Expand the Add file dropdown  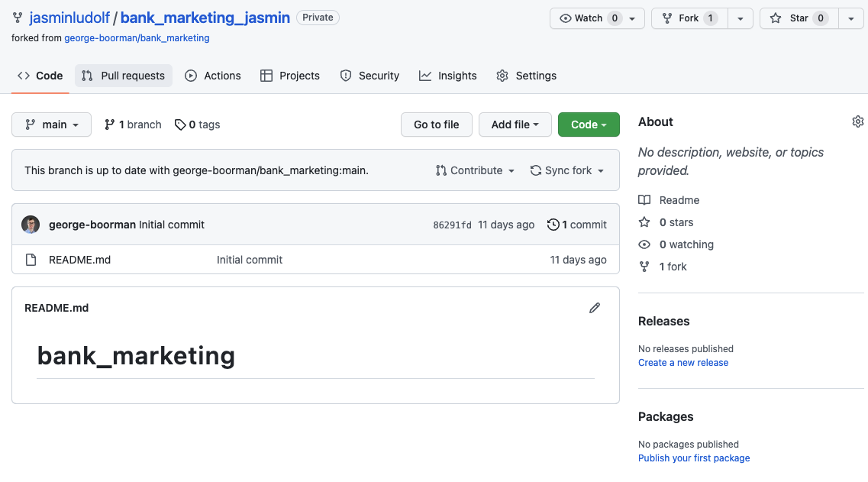[x=515, y=125]
